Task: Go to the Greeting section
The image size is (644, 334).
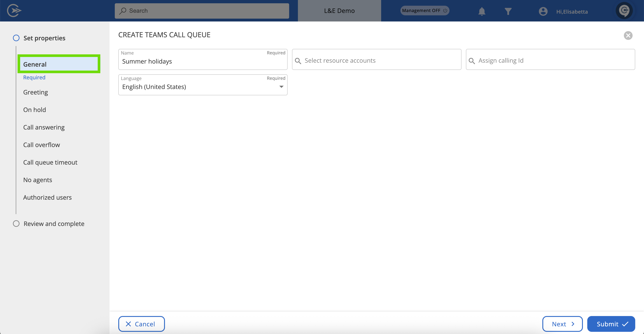Action: click(35, 92)
